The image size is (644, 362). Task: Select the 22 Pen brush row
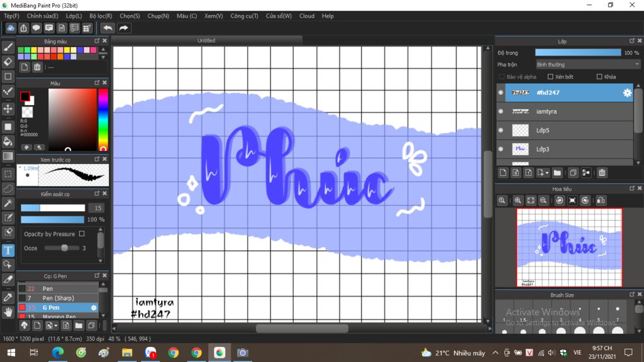tap(58, 288)
